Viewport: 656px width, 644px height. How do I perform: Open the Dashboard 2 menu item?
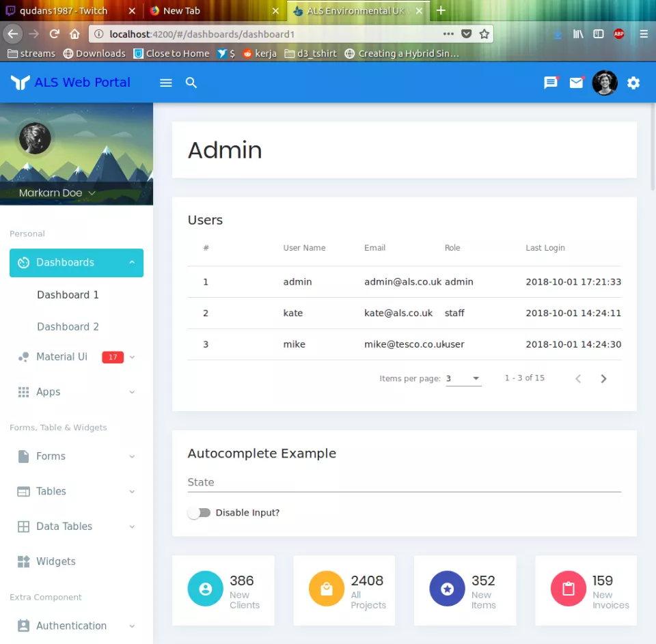68,326
